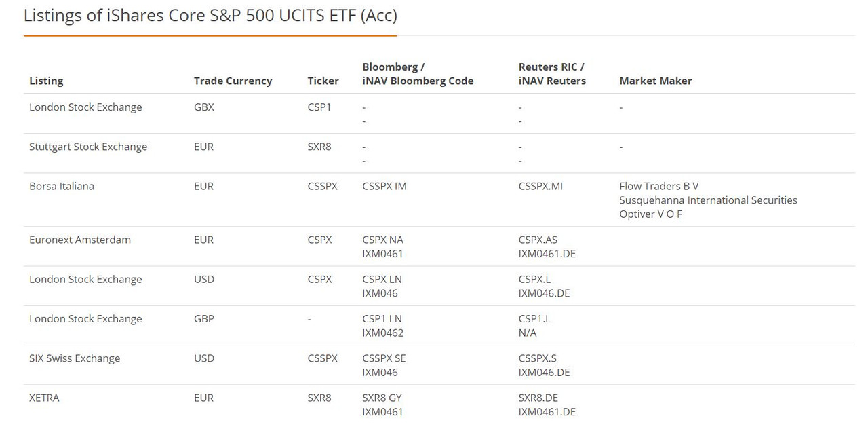Click the Trade Currency column header
The height and width of the screenshot is (433, 868).
[233, 81]
